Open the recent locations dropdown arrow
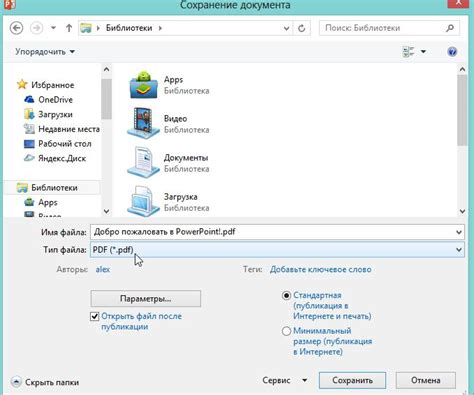Image resolution: width=474 pixels, height=395 pixels. coord(53,28)
